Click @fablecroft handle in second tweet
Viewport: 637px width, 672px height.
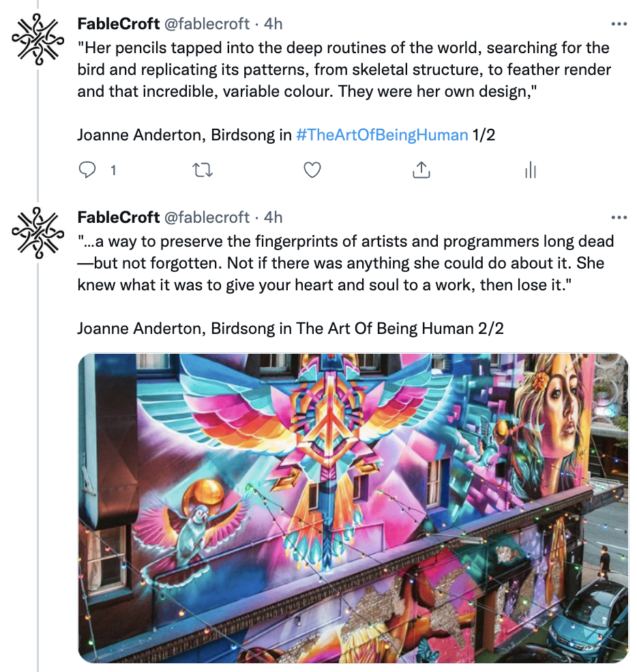pyautogui.click(x=207, y=217)
